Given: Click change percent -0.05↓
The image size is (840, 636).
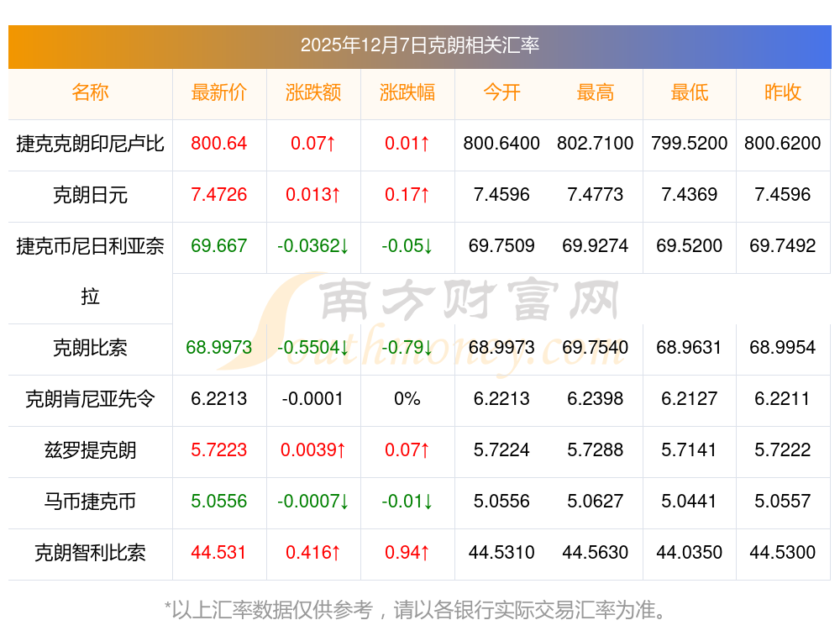Looking at the screenshot, I should tap(407, 246).
